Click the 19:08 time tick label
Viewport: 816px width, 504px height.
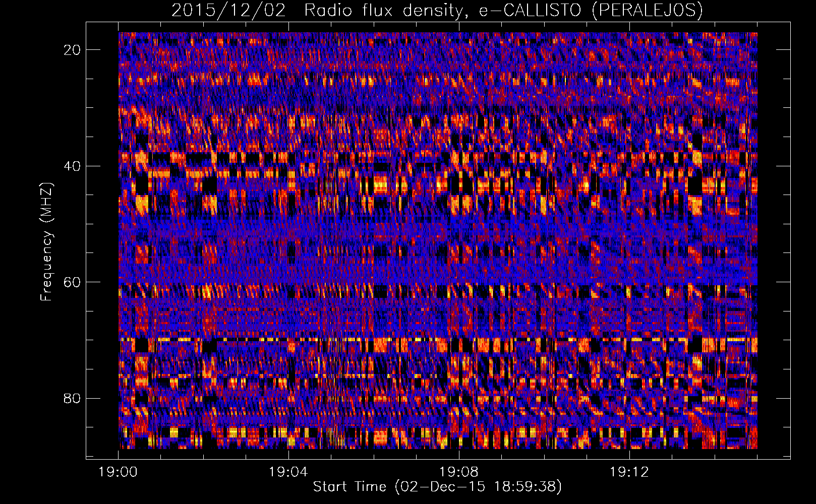pyautogui.click(x=458, y=472)
